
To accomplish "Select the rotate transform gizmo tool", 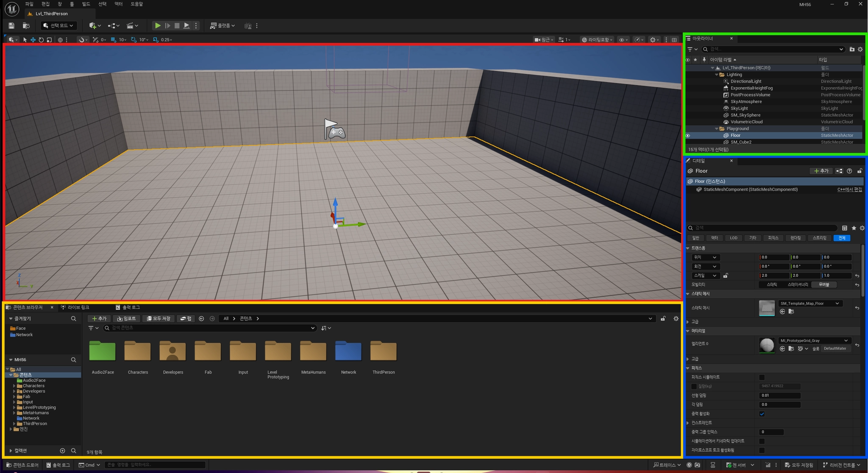I will pyautogui.click(x=41, y=40).
